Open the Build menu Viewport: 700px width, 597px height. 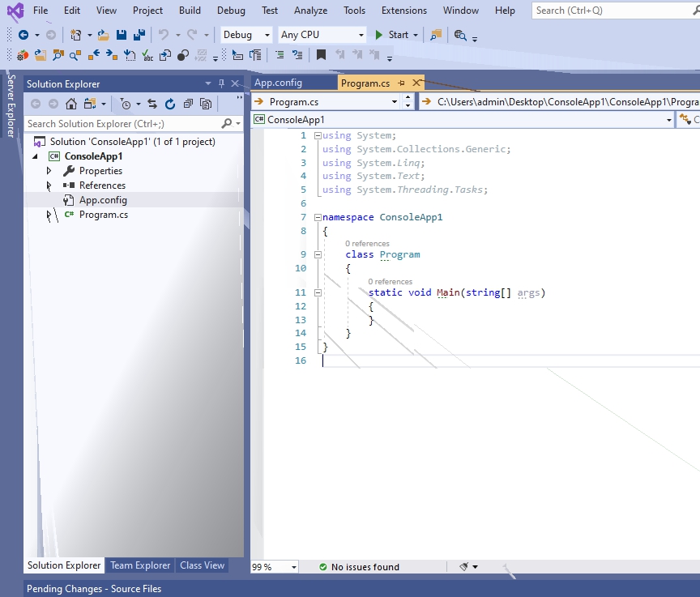coord(190,11)
